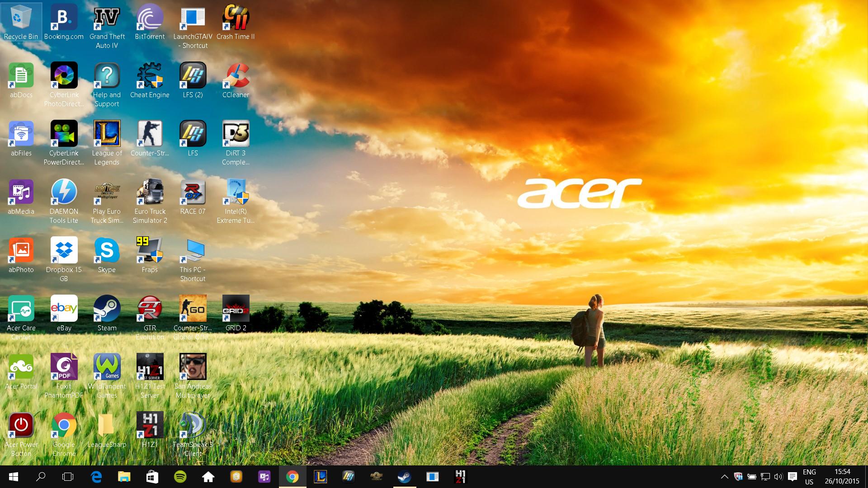Open the Recycle Bin desktop icon

click(21, 22)
